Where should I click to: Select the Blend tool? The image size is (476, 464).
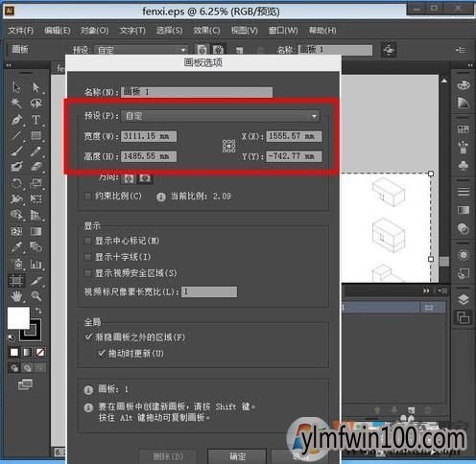tap(36, 247)
